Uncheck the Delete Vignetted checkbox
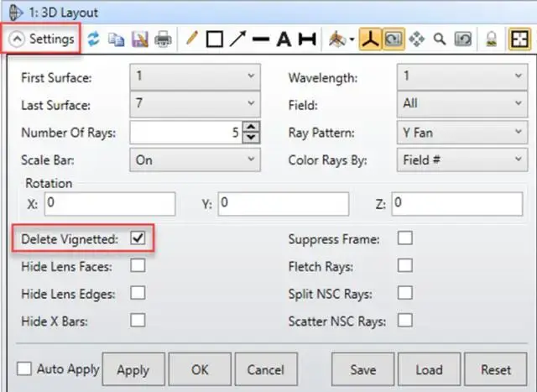 (138, 238)
